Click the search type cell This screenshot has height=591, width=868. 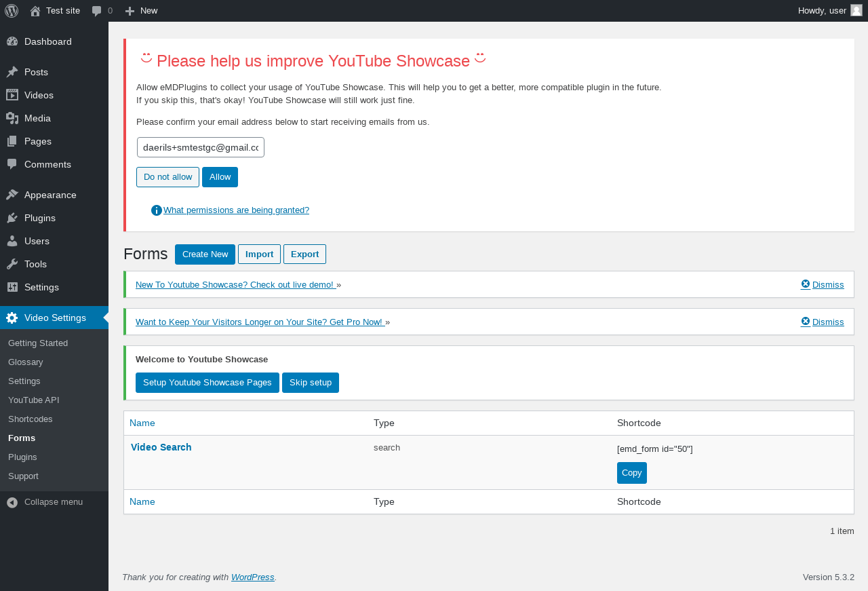click(x=387, y=448)
